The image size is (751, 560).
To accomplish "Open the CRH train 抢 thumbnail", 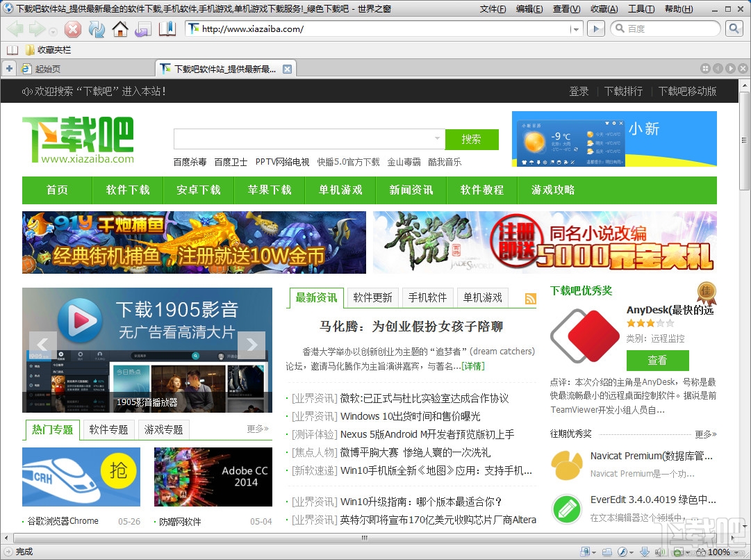I will point(81,477).
